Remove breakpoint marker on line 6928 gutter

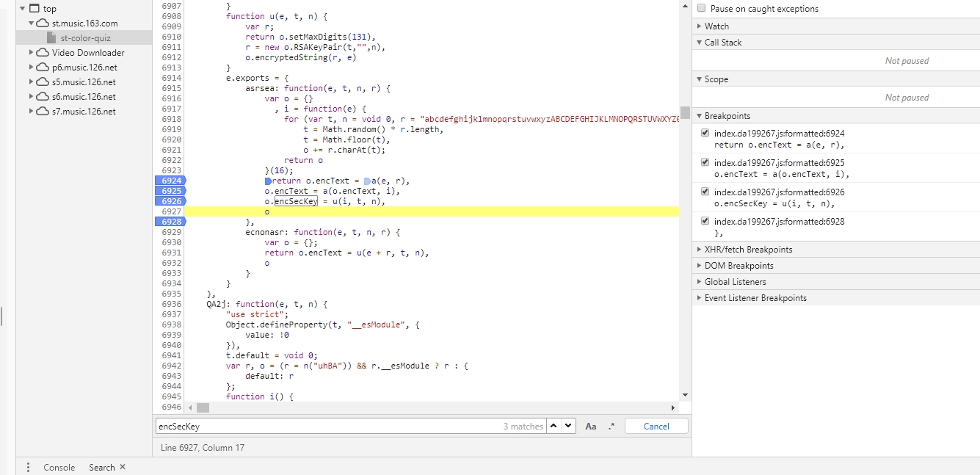[170, 222]
